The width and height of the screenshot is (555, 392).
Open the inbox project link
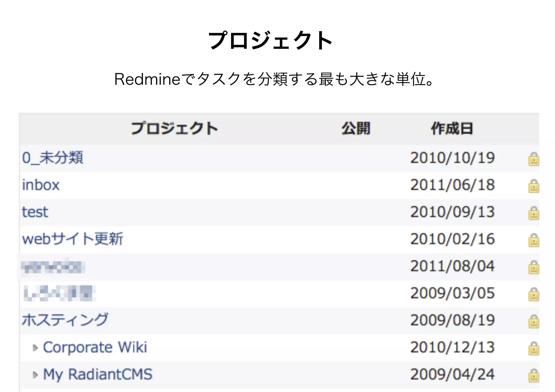(x=41, y=185)
